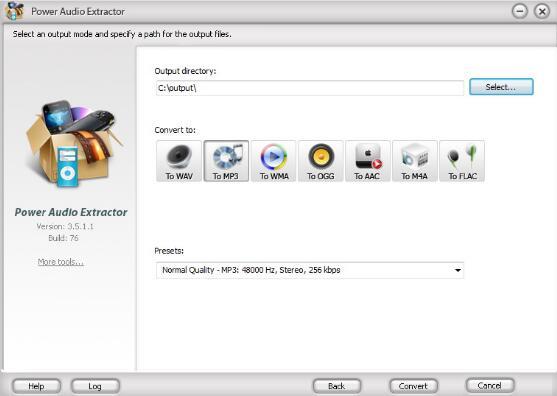Click the Cancel button
The width and height of the screenshot is (557, 396).
click(490, 385)
